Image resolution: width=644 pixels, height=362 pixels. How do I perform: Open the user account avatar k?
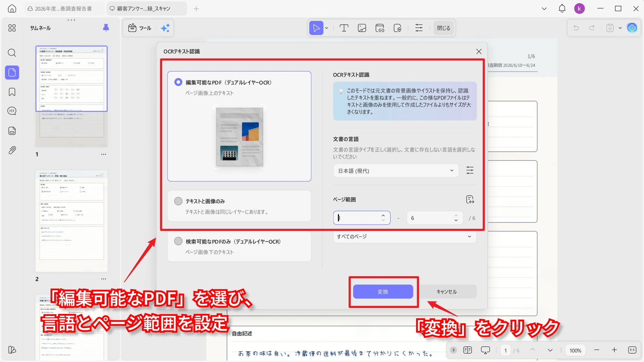[579, 8]
